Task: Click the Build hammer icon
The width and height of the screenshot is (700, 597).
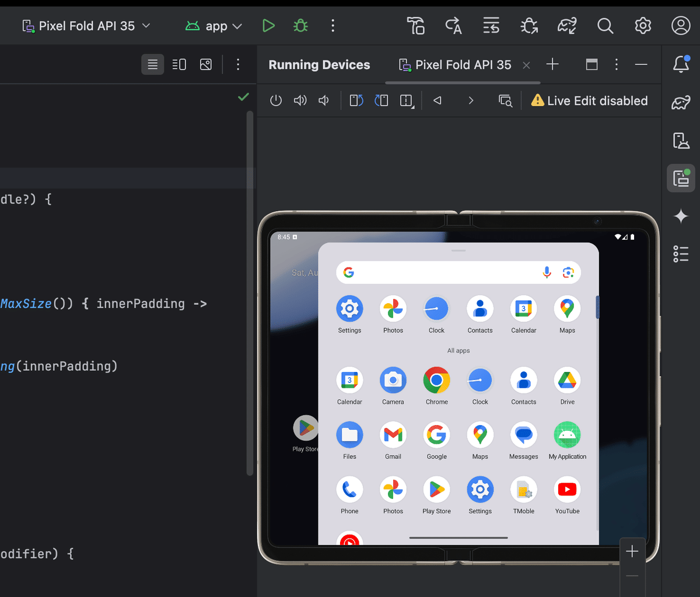Action: click(x=416, y=26)
